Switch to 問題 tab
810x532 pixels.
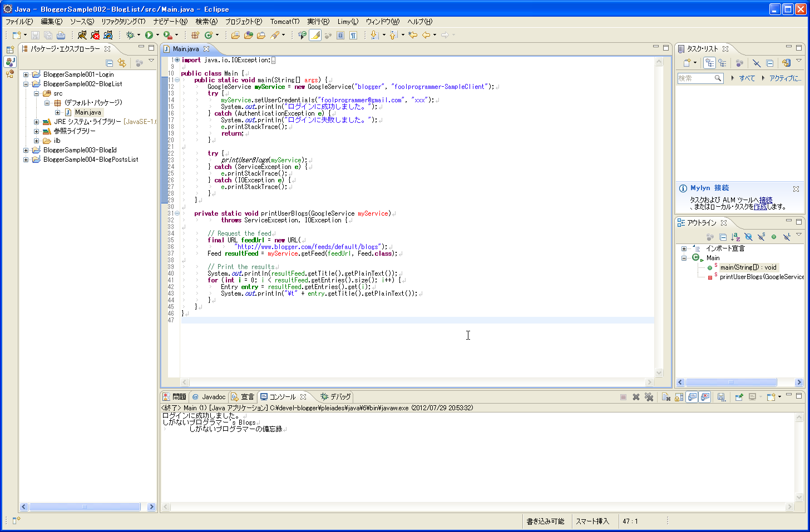click(x=174, y=397)
